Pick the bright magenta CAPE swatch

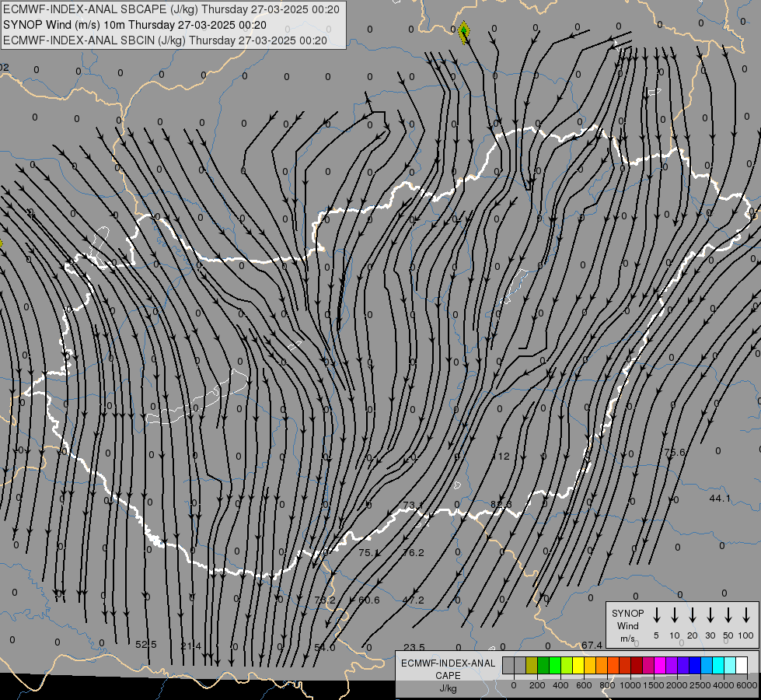[x=660, y=665]
